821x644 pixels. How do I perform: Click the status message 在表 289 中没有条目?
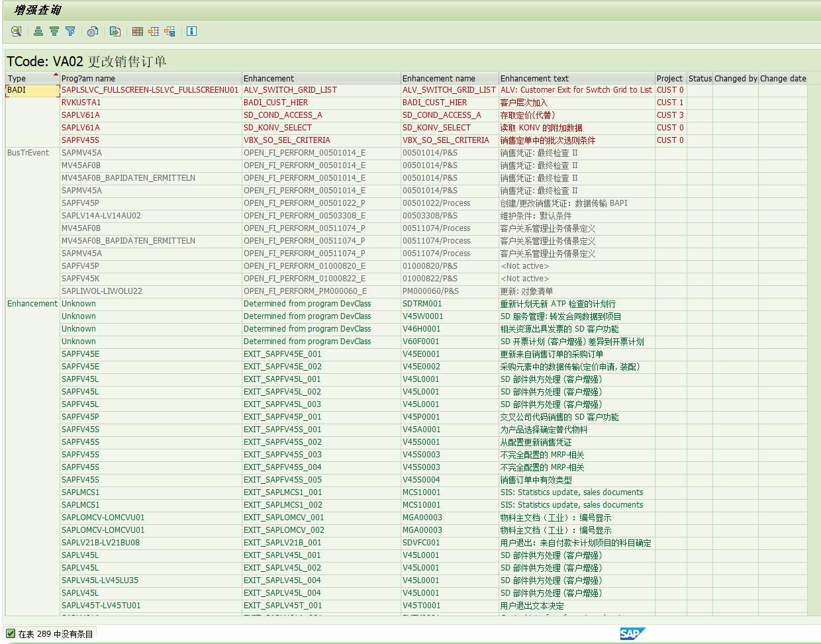tap(56, 634)
